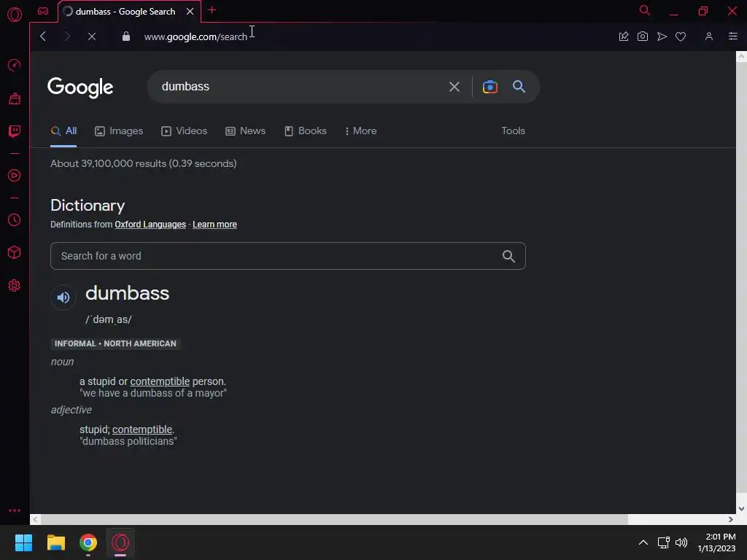Open the Google logo homepage
Screen dimensions: 747x560
click(x=80, y=87)
